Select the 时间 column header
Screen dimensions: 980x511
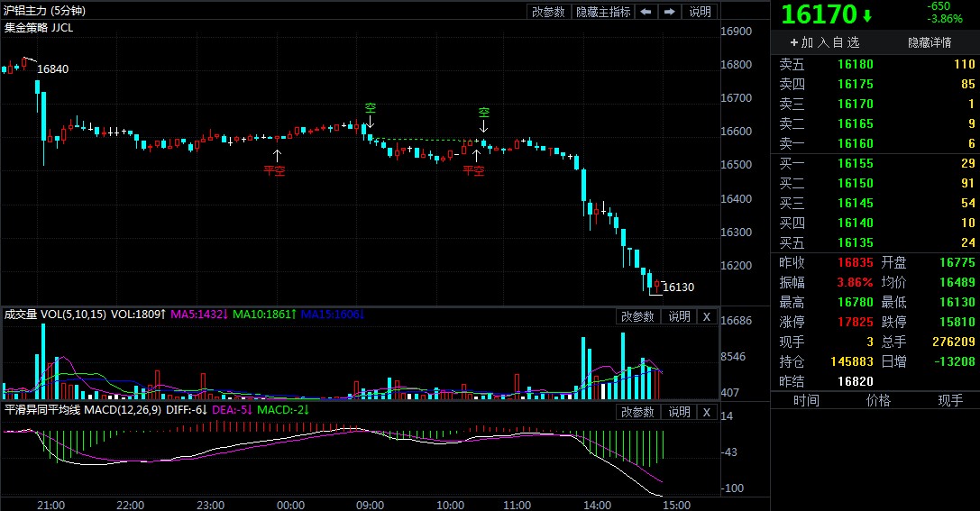coord(806,400)
